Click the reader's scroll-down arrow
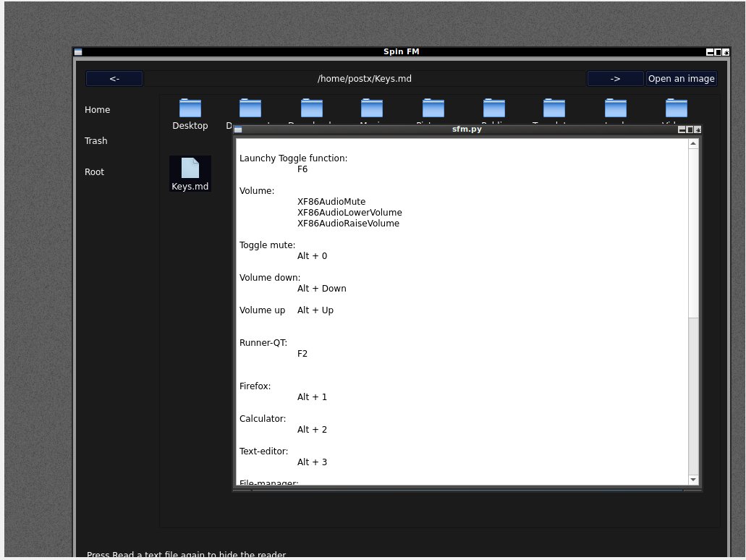 [693, 480]
